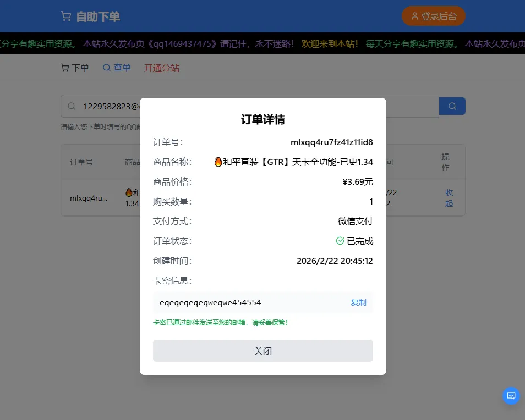Click 收起 to collapse the order row
The image size is (525, 420).
(x=449, y=198)
